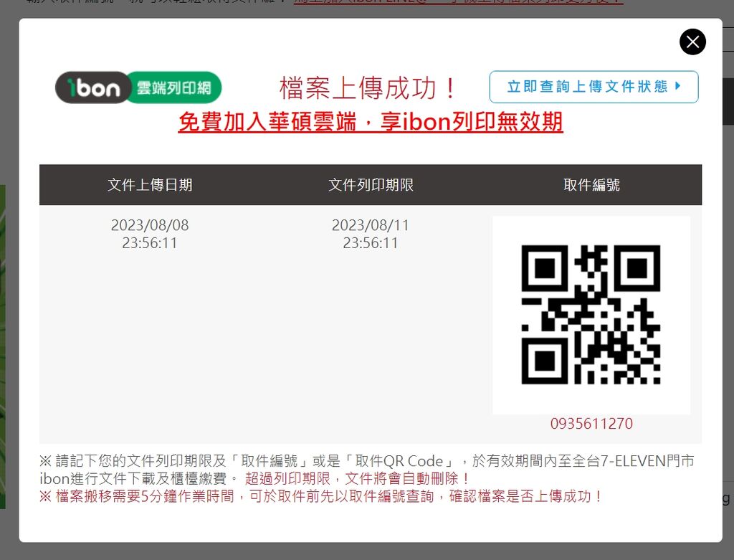734x560 pixels.
Task: Click the 檔案搬移需要5分鐘作業時間 notice
Action: pyautogui.click(x=321, y=496)
